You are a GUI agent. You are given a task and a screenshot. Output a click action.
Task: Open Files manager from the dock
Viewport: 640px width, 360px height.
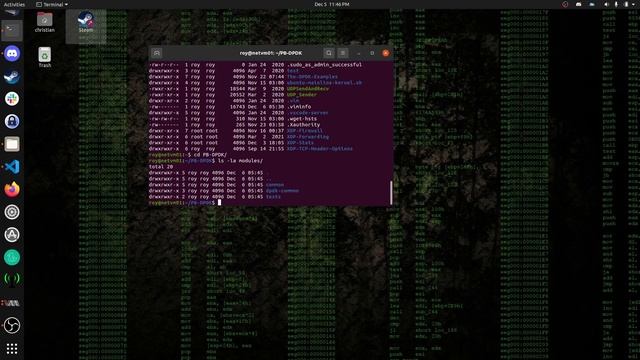coord(12,144)
